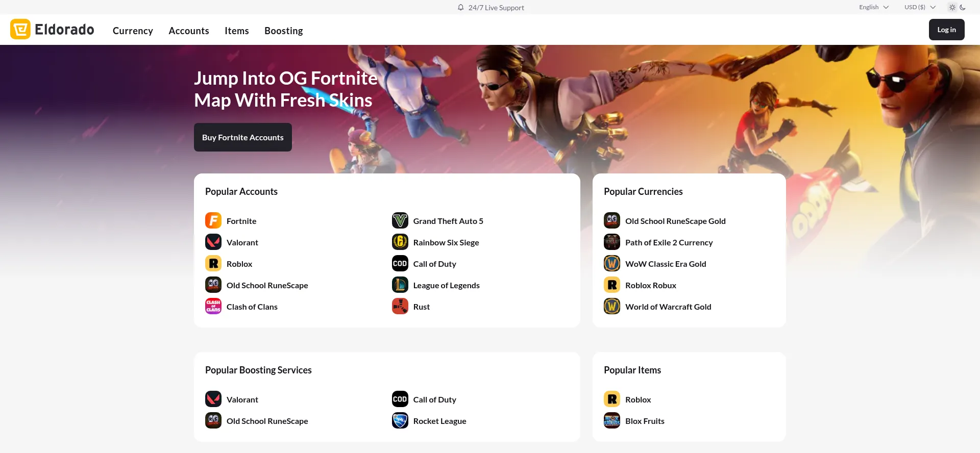The height and width of the screenshot is (453, 980).
Task: Click the Jump Into OG Fortnite headline
Action: coord(286,89)
